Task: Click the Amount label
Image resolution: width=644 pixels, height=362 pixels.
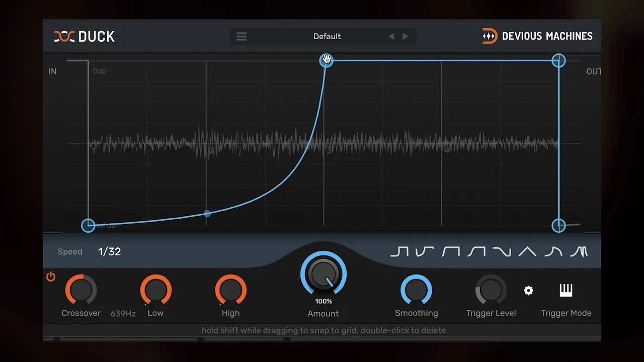Action: coord(323,314)
